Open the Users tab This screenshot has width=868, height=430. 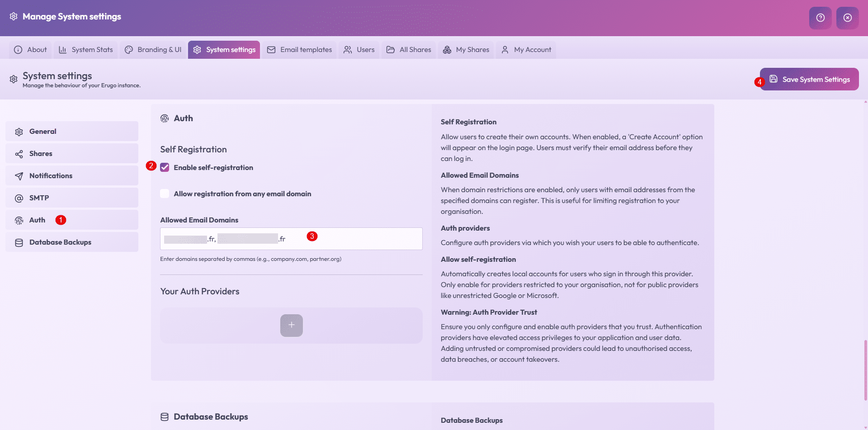pos(359,50)
